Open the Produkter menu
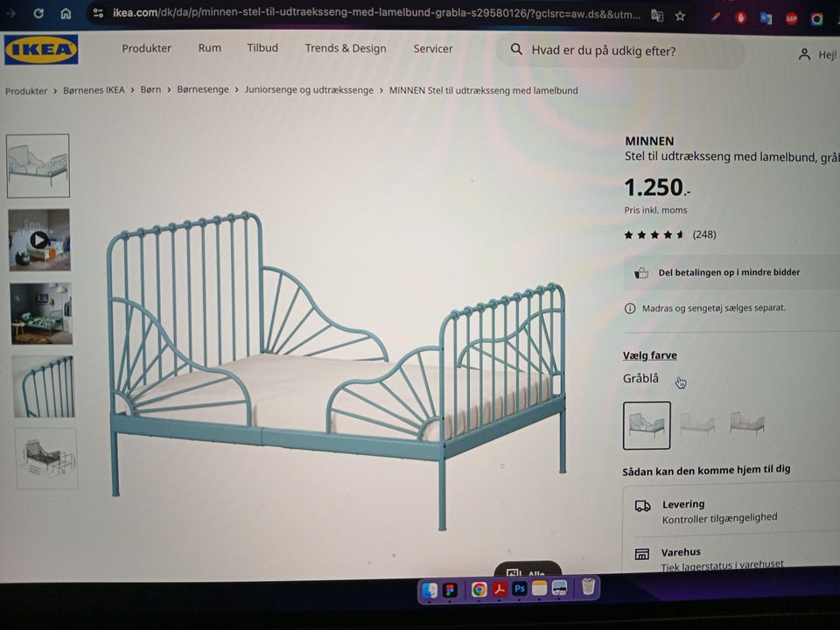840x630 pixels. pyautogui.click(x=146, y=48)
